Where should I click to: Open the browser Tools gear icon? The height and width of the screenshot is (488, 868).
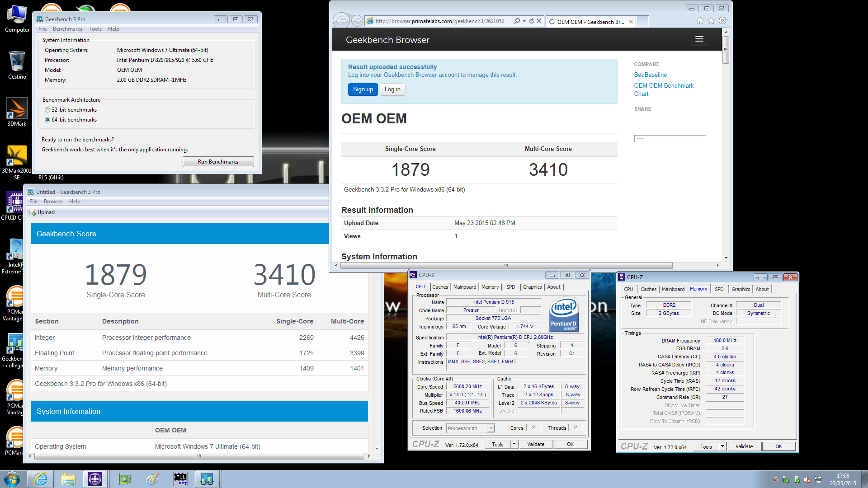tap(722, 21)
